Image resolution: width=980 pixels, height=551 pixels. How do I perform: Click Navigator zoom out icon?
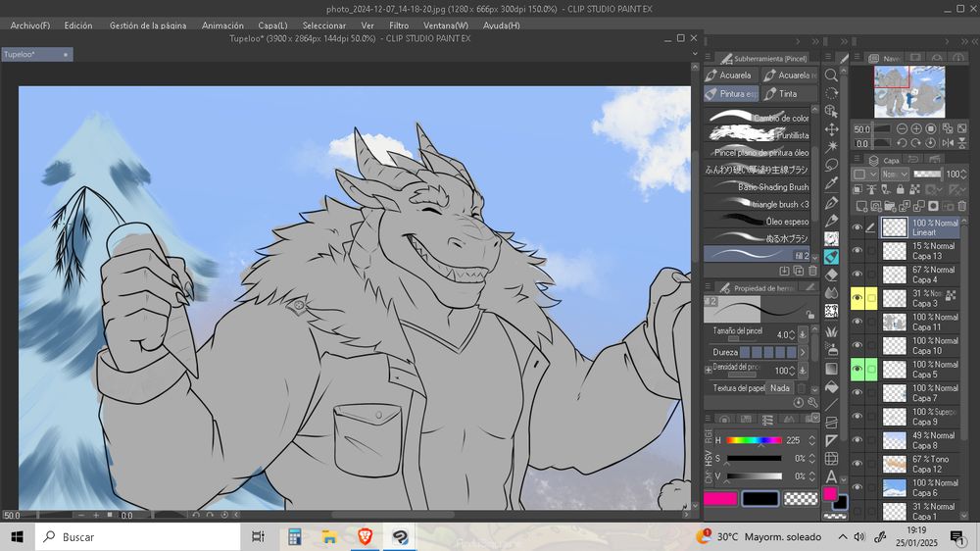[x=902, y=128]
